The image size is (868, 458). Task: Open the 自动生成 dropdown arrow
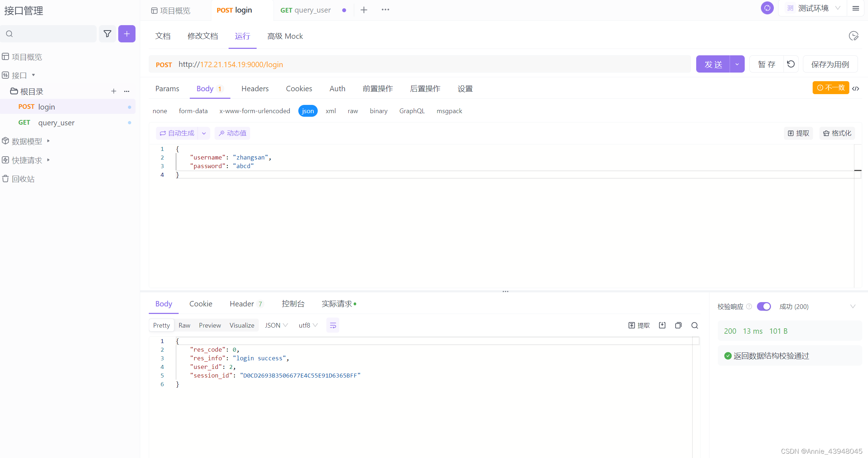[204, 133]
